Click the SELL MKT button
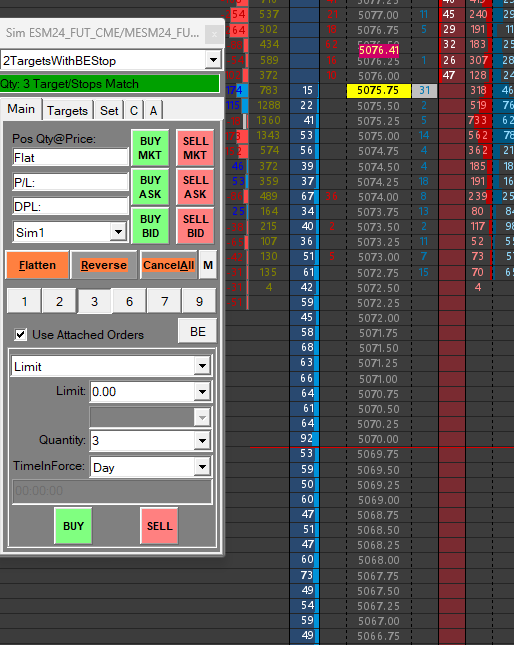 (x=195, y=148)
